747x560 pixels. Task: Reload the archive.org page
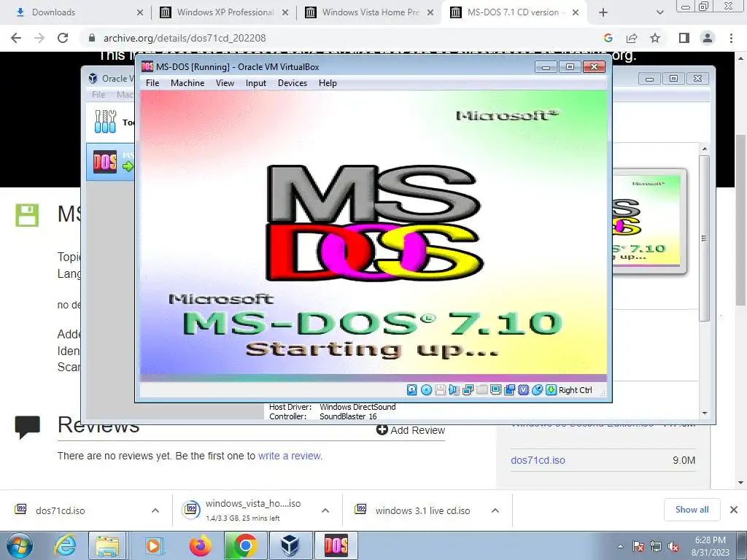tap(63, 38)
